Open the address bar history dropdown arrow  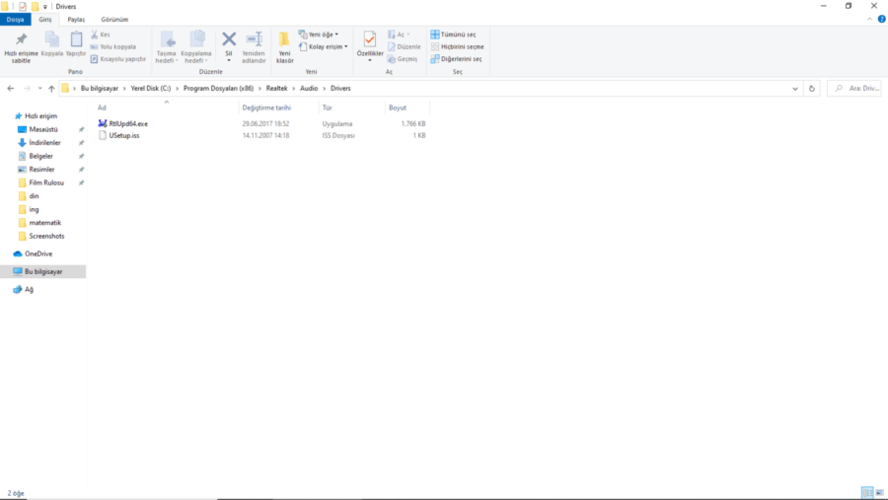click(795, 88)
